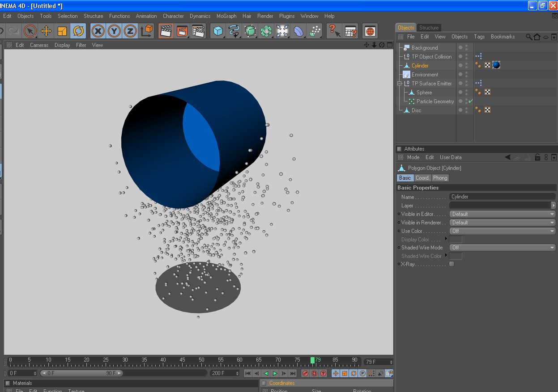Collapse the TP Surface Emitter tree node
558x392 pixels.
coord(400,84)
